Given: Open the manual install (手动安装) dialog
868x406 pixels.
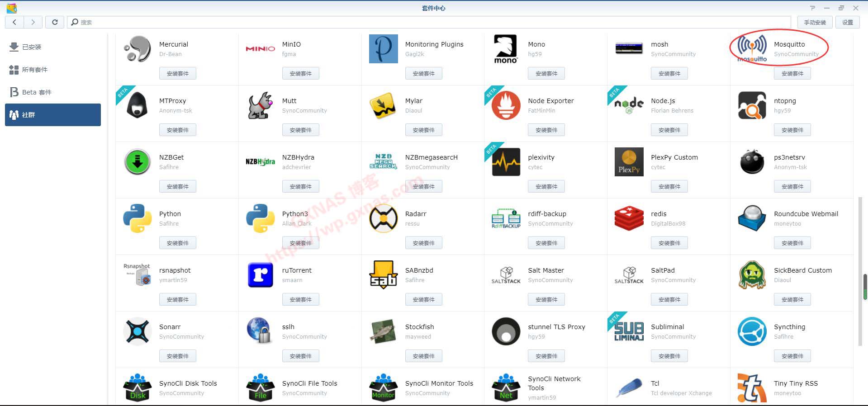Looking at the screenshot, I should click(x=815, y=22).
